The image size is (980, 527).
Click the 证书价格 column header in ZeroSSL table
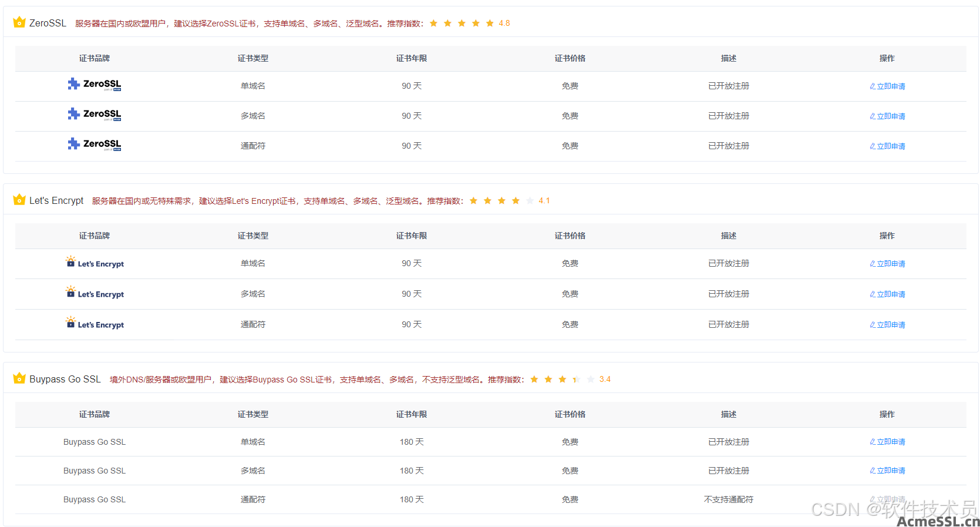[x=570, y=59]
